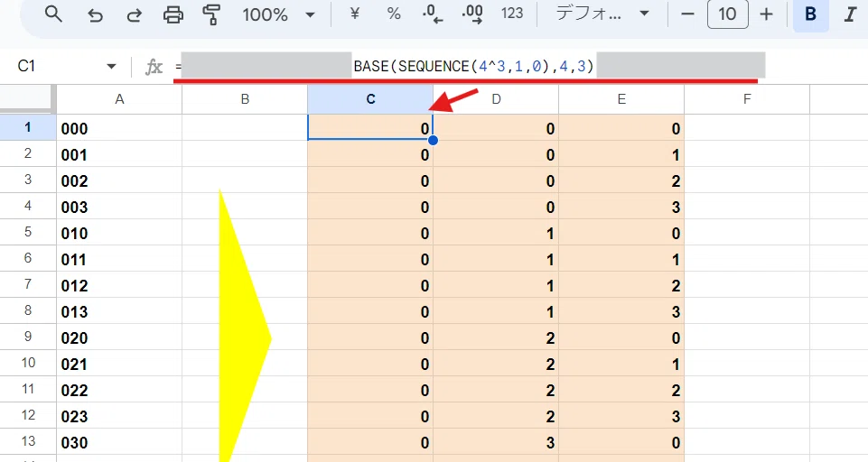Open the font family dropdown

(x=602, y=14)
